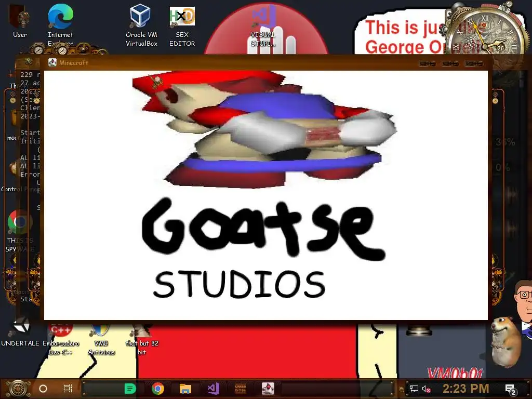
Task: Open the brown text-icon app on the taskbar
Action: click(241, 389)
